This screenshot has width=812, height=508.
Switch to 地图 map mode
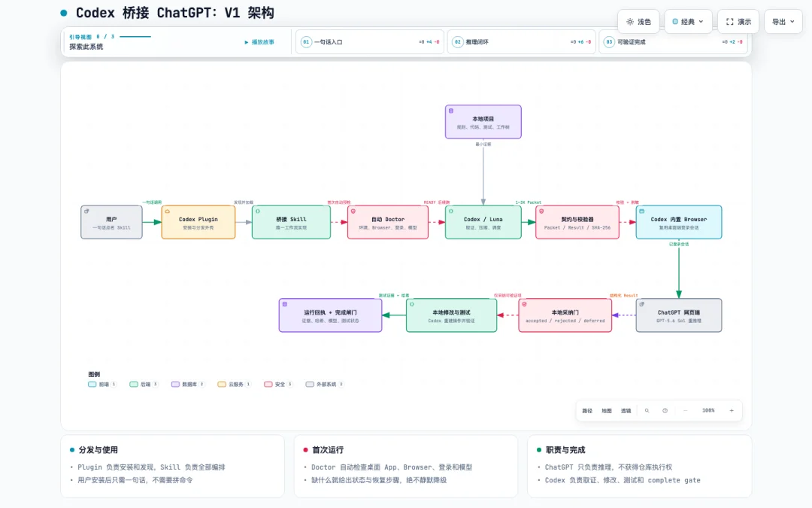coord(607,411)
